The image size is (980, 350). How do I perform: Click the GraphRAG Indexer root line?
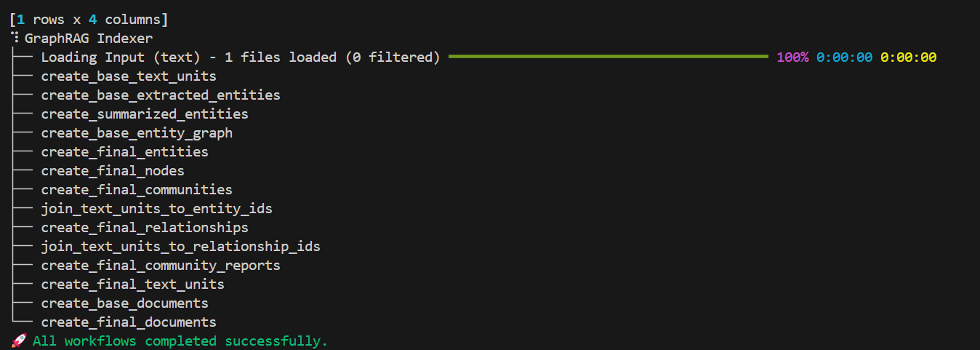click(89, 38)
